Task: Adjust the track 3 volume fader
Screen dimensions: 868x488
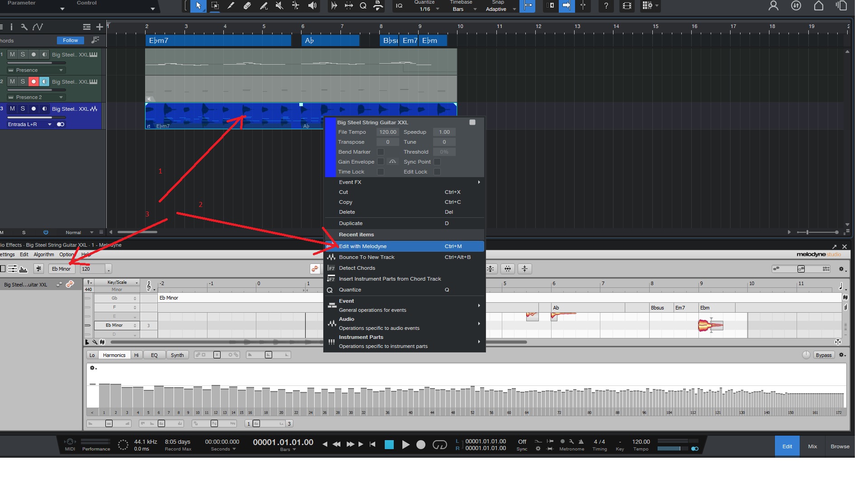Action: 52,117
